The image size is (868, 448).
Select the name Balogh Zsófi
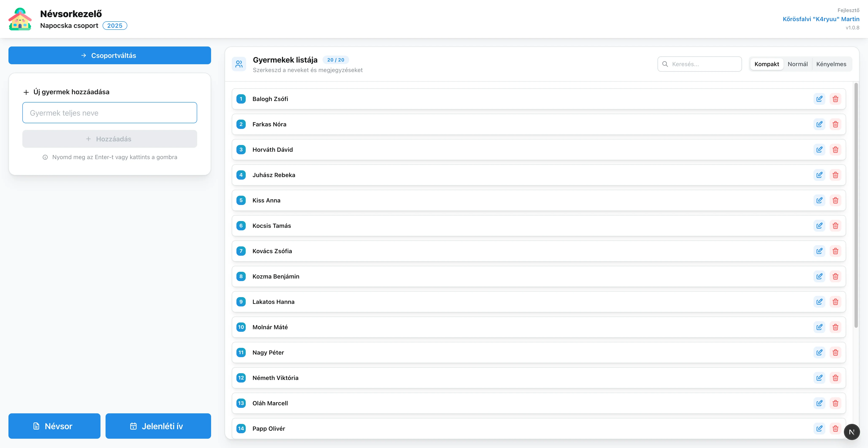(x=270, y=99)
